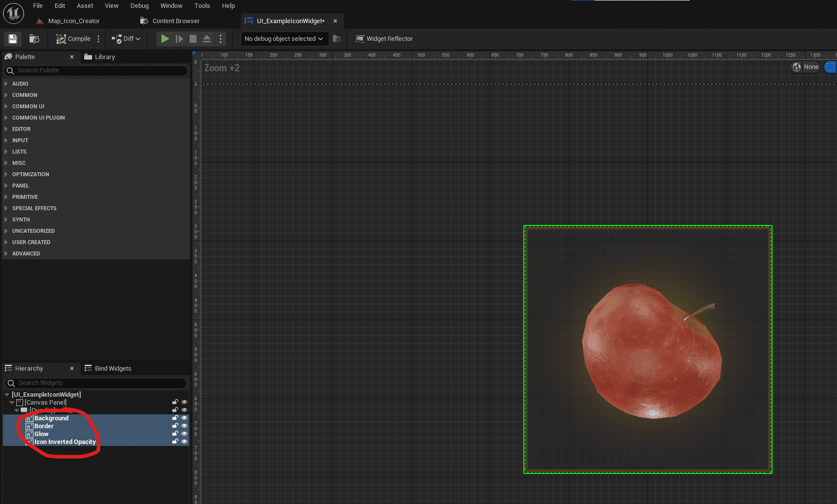Lock the Background widget
The image size is (837, 504).
[175, 418]
